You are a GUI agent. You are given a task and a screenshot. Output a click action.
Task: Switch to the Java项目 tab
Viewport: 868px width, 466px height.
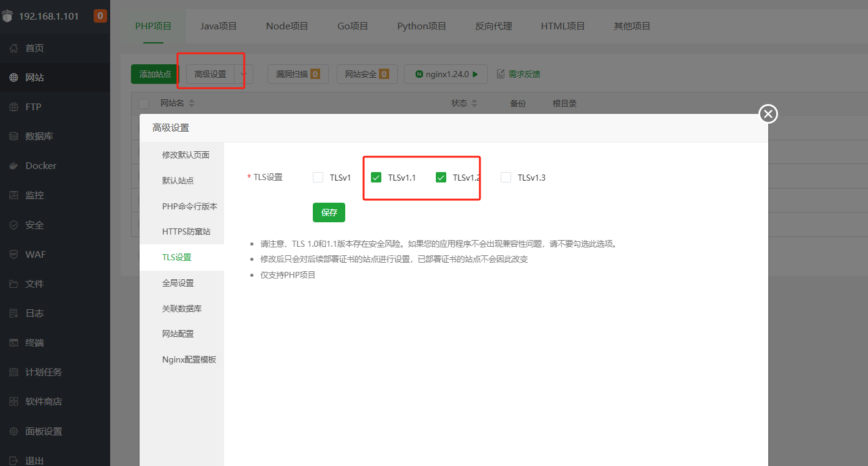219,26
